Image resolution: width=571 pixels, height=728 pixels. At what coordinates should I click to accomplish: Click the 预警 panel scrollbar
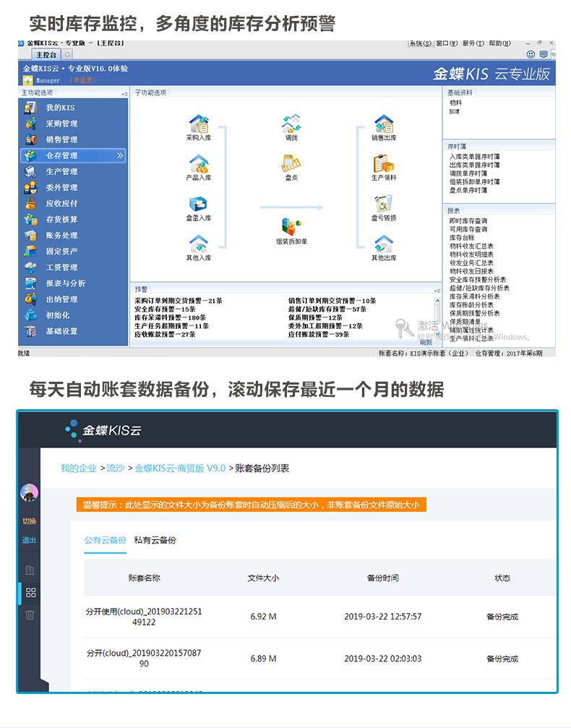coord(437,316)
